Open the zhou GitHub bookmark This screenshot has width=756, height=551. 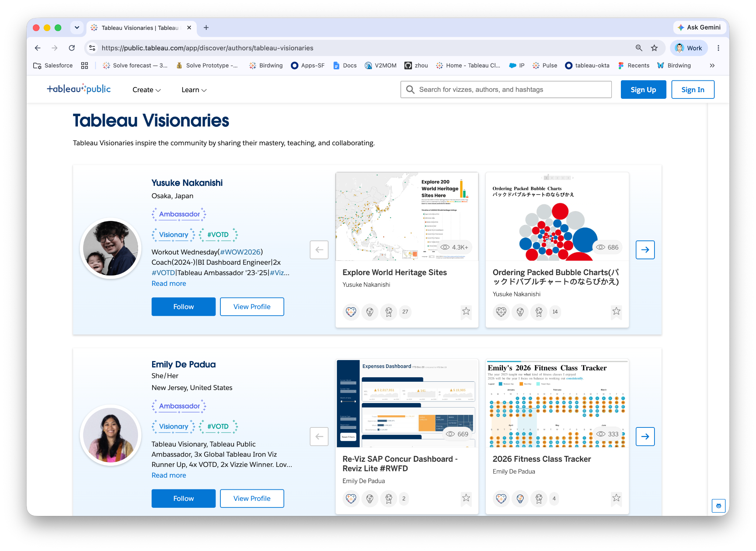click(416, 65)
